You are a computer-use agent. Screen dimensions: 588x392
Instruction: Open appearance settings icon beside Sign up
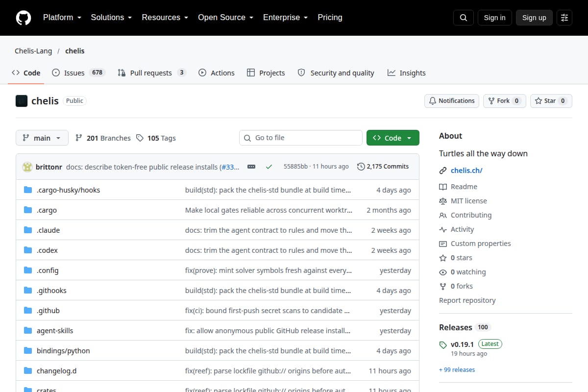point(564,18)
